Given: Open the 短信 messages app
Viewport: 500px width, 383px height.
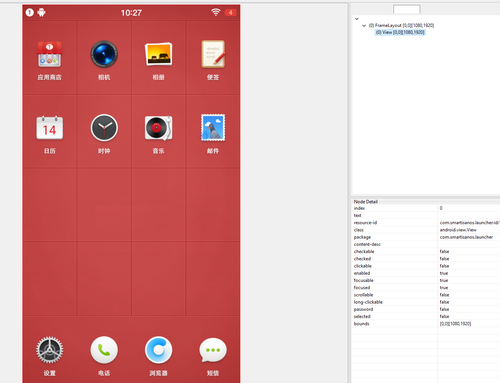Looking at the screenshot, I should (213, 350).
